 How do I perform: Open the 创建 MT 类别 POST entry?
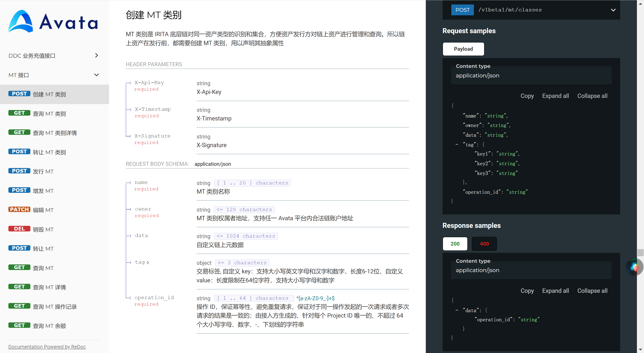[x=54, y=94]
